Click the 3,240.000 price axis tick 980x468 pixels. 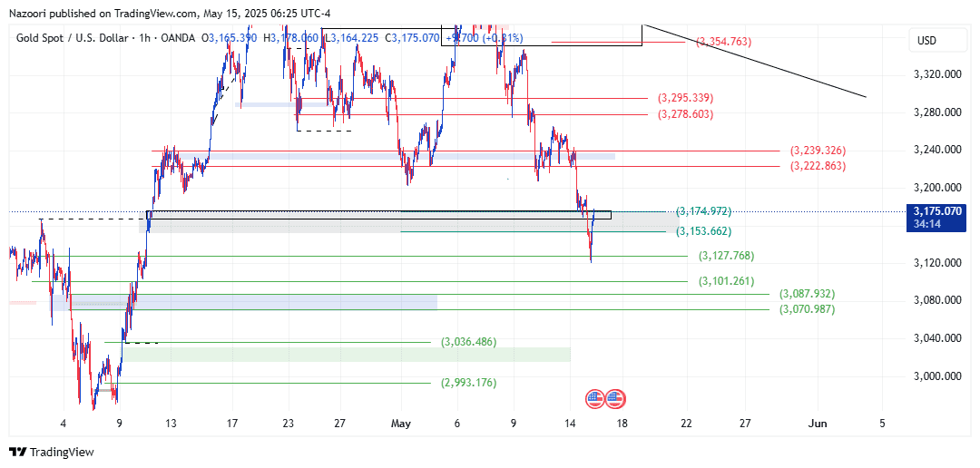(x=937, y=150)
